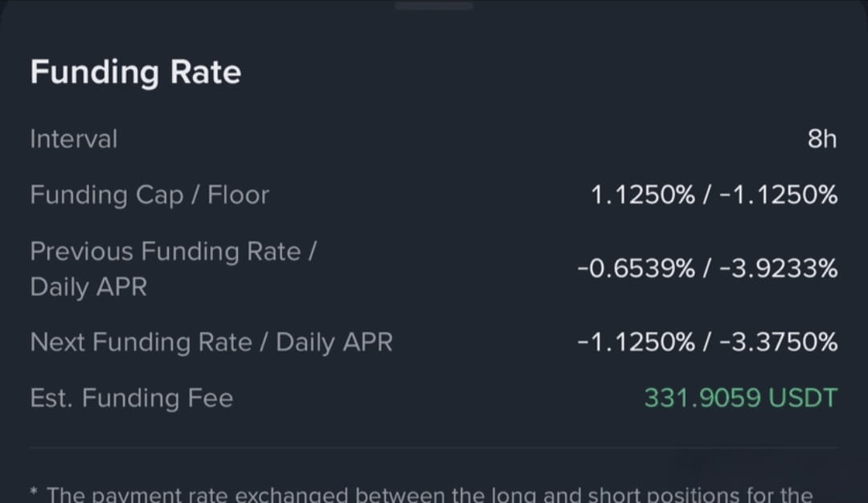Viewport: 868px width, 503px height.
Task: Select the next funding rate -1.1250% value
Action: pos(636,342)
